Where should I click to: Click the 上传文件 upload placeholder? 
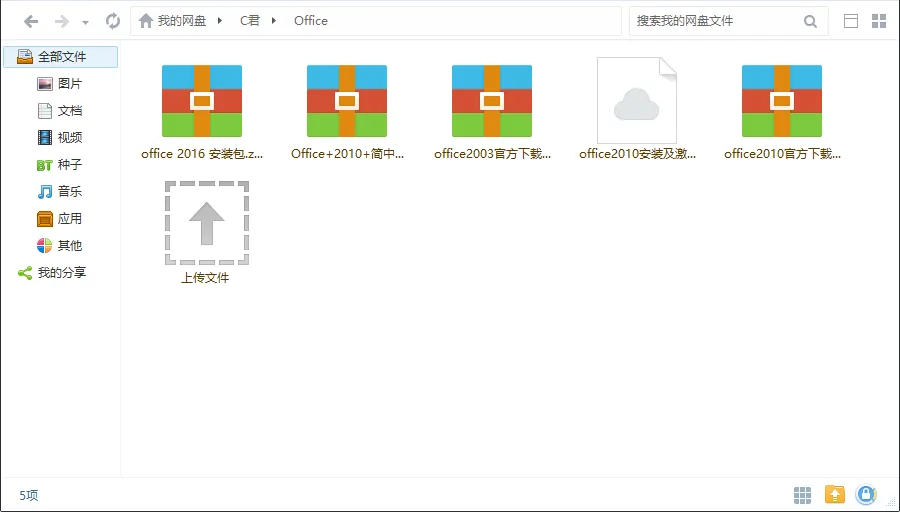tap(207, 223)
